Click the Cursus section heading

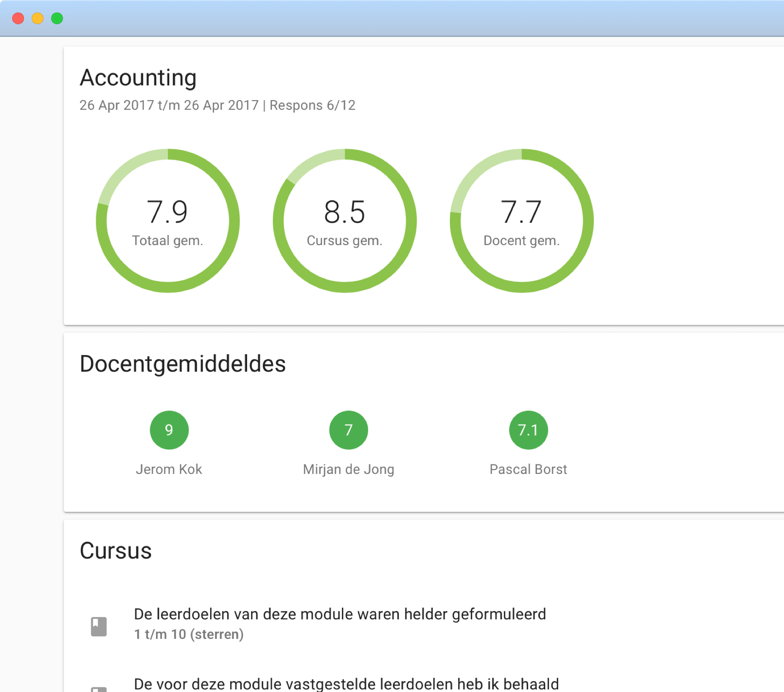(x=116, y=551)
